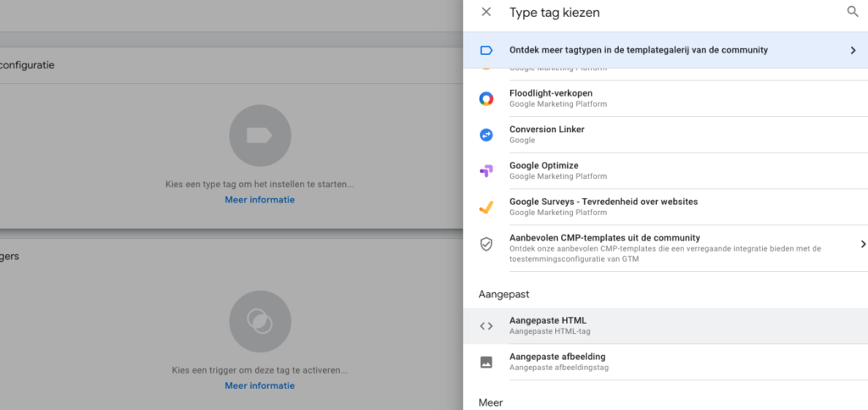Open search in tag type panel
The width and height of the screenshot is (868, 410).
(853, 12)
